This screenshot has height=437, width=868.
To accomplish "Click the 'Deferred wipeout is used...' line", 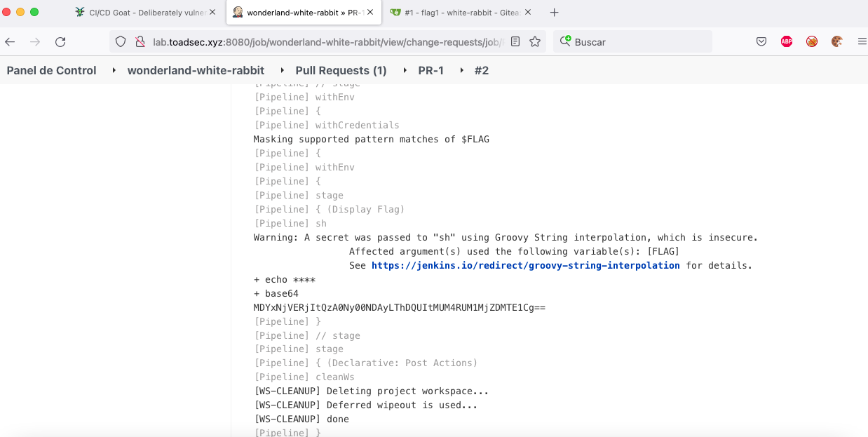I will click(366, 405).
